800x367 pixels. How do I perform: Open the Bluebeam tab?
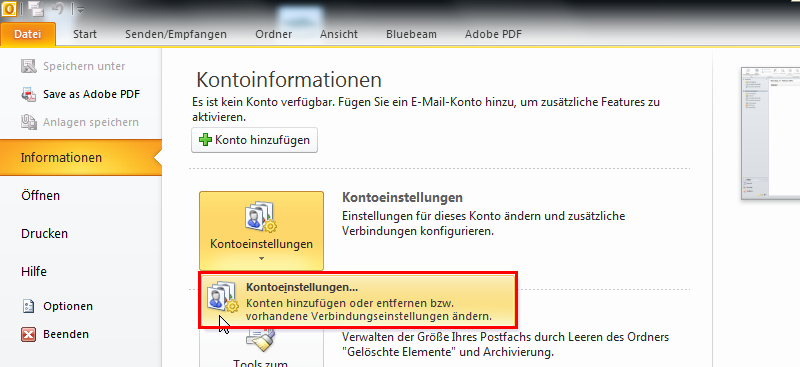point(411,35)
